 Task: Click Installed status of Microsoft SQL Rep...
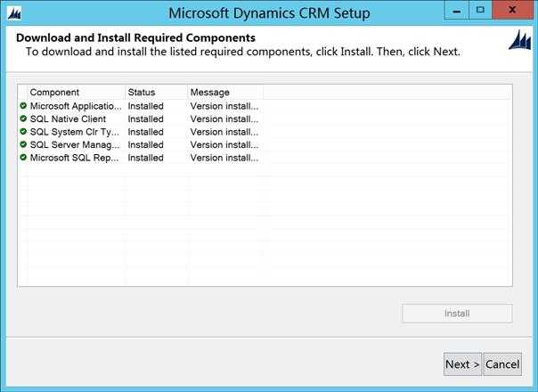pos(145,158)
